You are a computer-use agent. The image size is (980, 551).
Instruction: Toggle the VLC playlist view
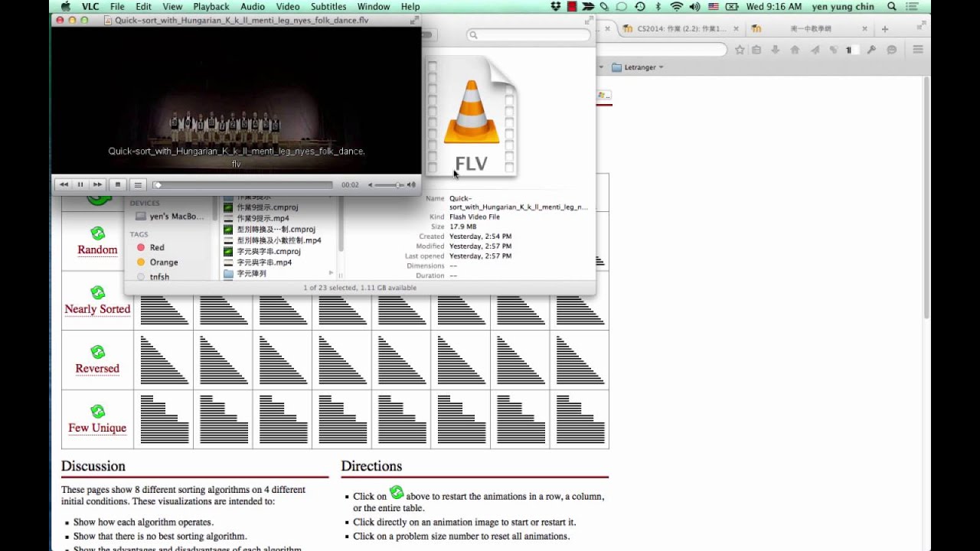138,184
